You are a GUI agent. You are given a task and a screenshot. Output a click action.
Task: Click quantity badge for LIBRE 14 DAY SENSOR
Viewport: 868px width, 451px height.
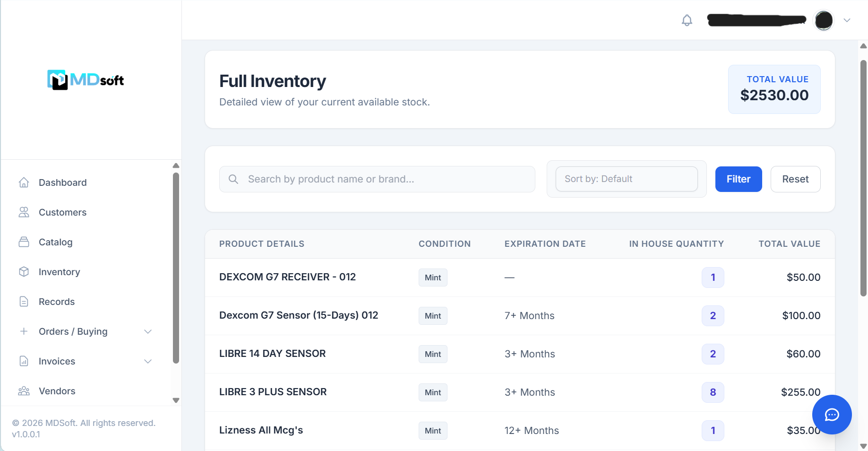point(713,354)
